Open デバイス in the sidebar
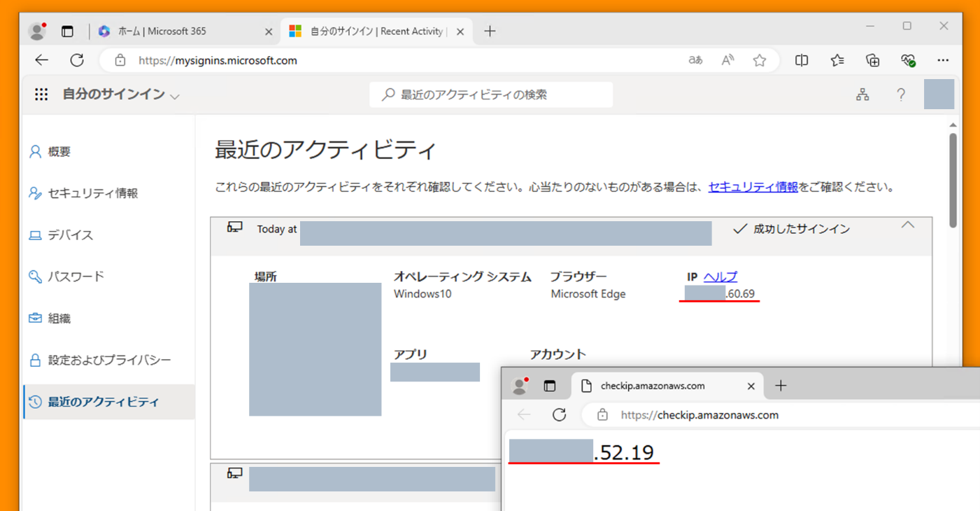The image size is (980, 511). (108, 235)
